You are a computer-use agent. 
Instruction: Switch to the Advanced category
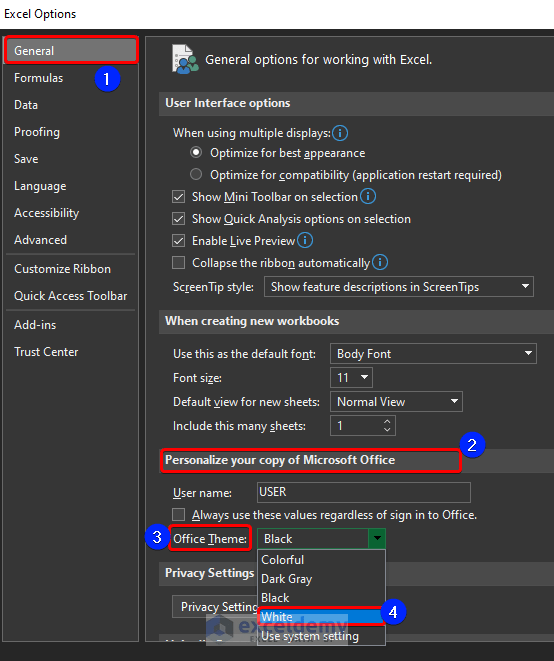[71, 240]
